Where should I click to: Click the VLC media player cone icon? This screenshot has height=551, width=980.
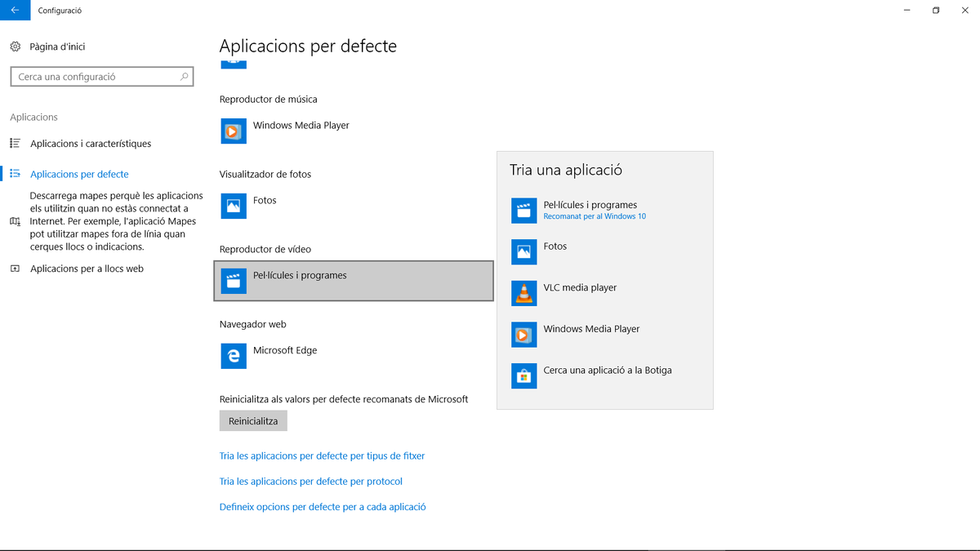(523, 293)
